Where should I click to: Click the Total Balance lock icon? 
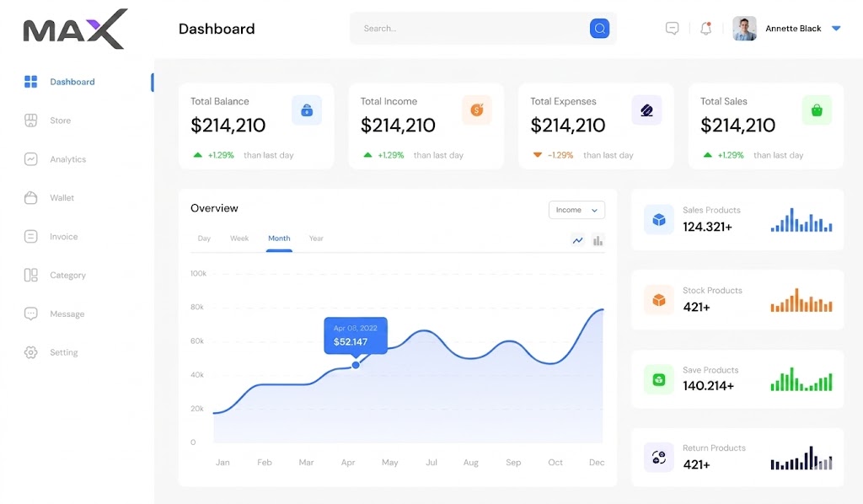[307, 110]
